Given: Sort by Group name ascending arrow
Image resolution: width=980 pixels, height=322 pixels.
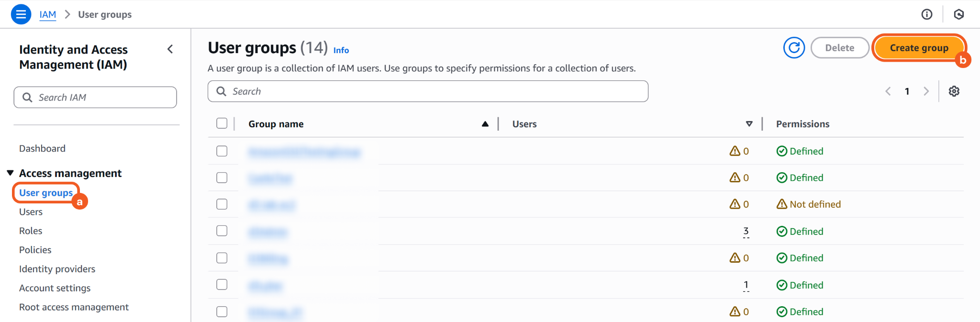Looking at the screenshot, I should (x=485, y=124).
